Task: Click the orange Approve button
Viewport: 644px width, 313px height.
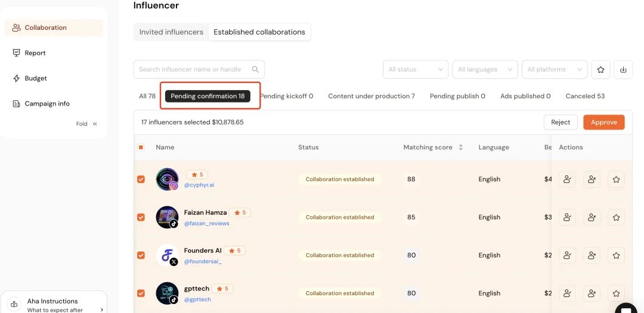Action: [x=603, y=122]
